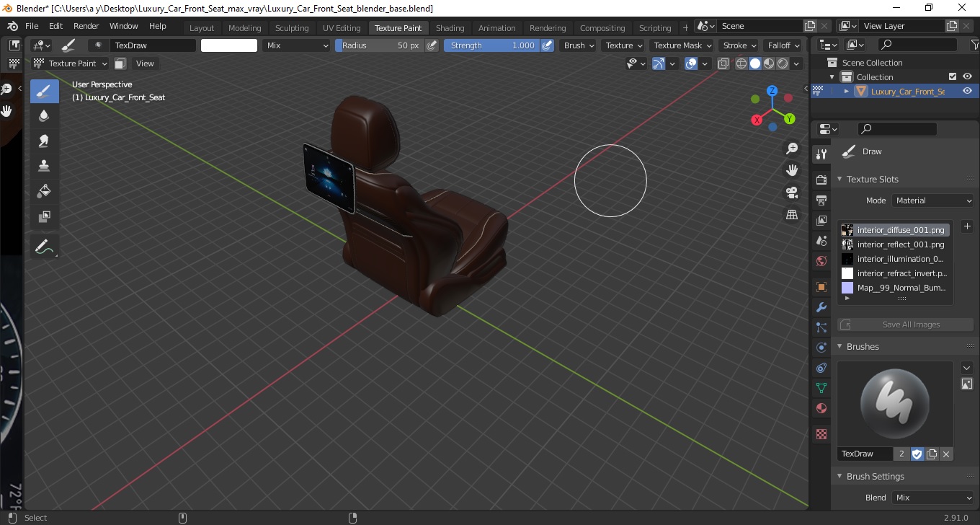Collapse Collection in outliner tree
This screenshot has width=980, height=525.
point(832,76)
